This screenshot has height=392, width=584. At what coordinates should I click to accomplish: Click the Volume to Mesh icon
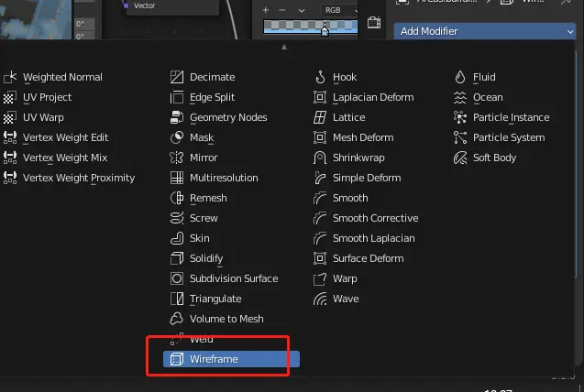tap(177, 319)
